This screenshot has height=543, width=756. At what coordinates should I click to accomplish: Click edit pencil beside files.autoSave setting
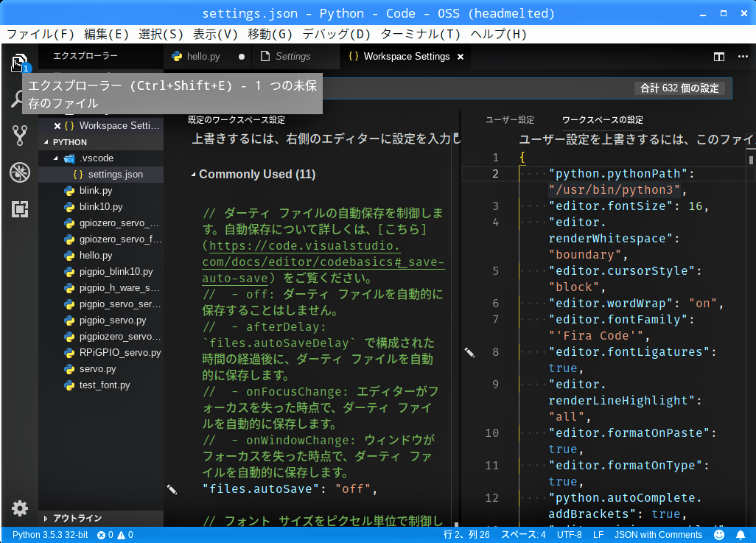point(172,489)
